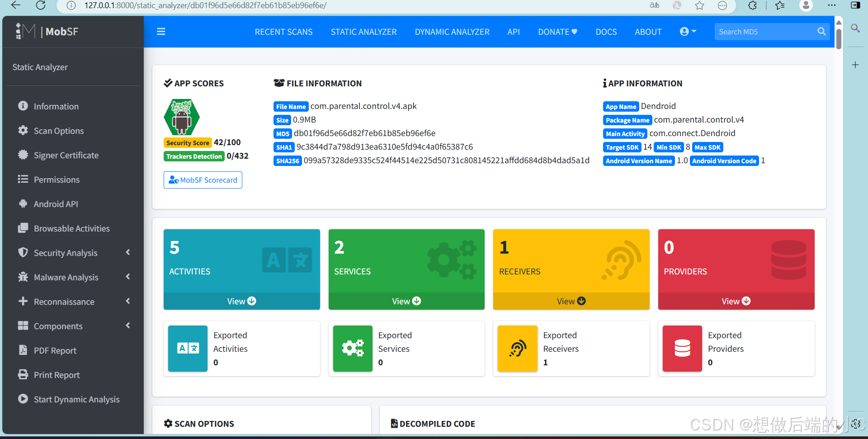Open the Dynamic Analyzer nav item
The image size is (868, 439).
pyautogui.click(x=452, y=32)
